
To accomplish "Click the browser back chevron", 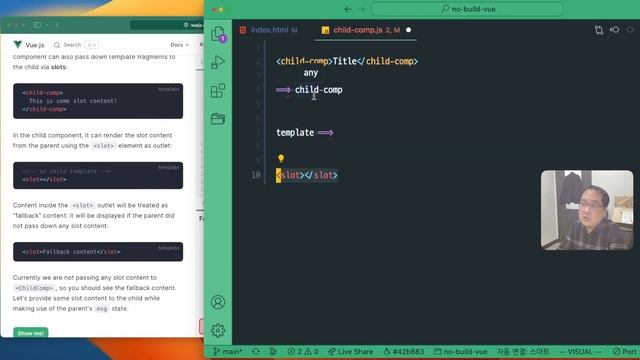I will click(x=58, y=25).
